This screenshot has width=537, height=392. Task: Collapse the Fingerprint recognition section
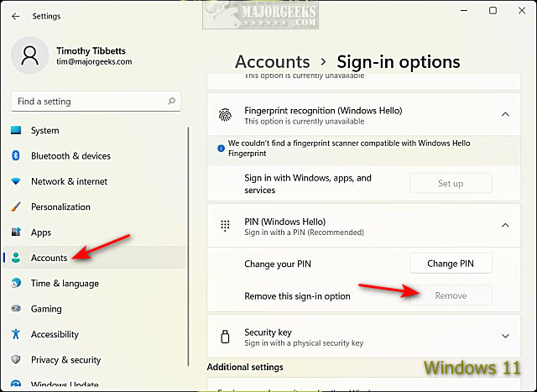point(505,114)
